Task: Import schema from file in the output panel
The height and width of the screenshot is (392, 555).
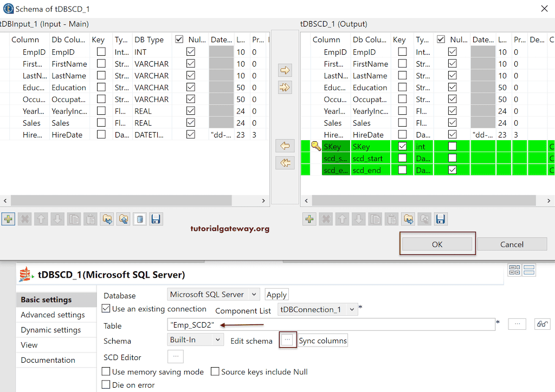Action: [408, 219]
